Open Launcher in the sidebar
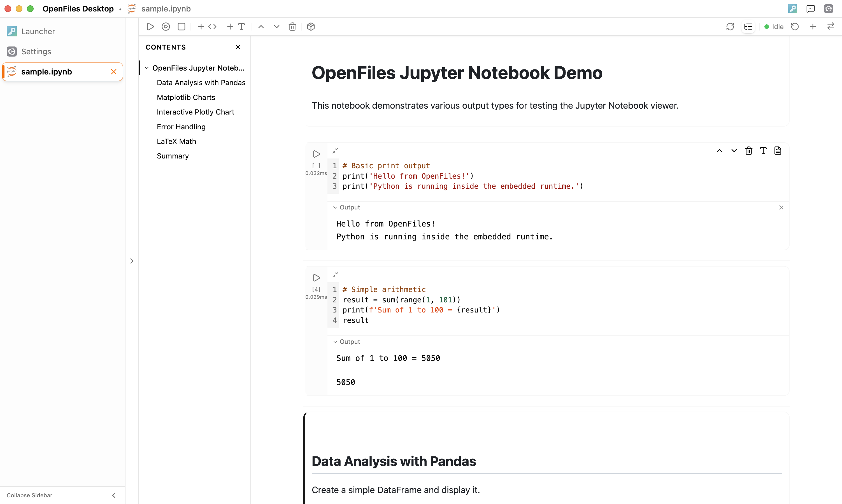 click(x=62, y=31)
